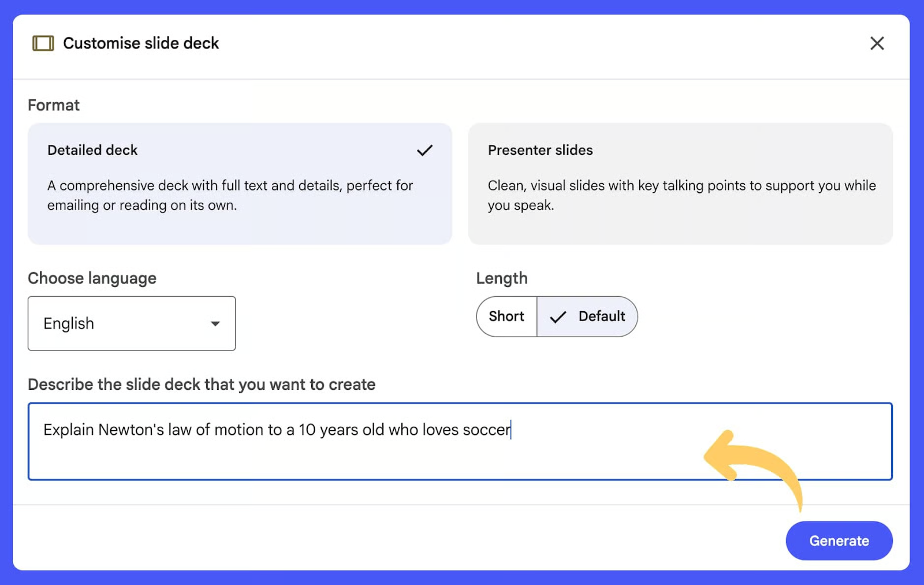Click the 'Length' section label
Image resolution: width=924 pixels, height=585 pixels.
tap(501, 278)
